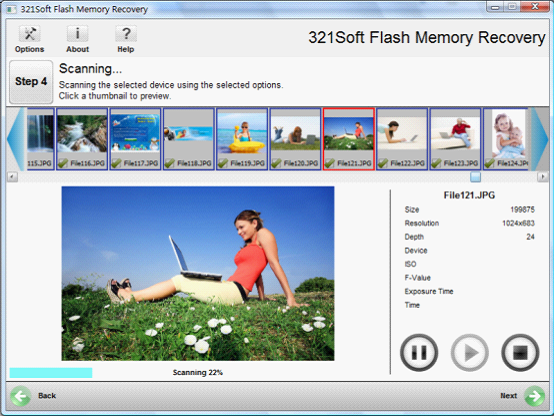Click the Back label
Image resolution: width=554 pixels, height=416 pixels.
coord(47,396)
